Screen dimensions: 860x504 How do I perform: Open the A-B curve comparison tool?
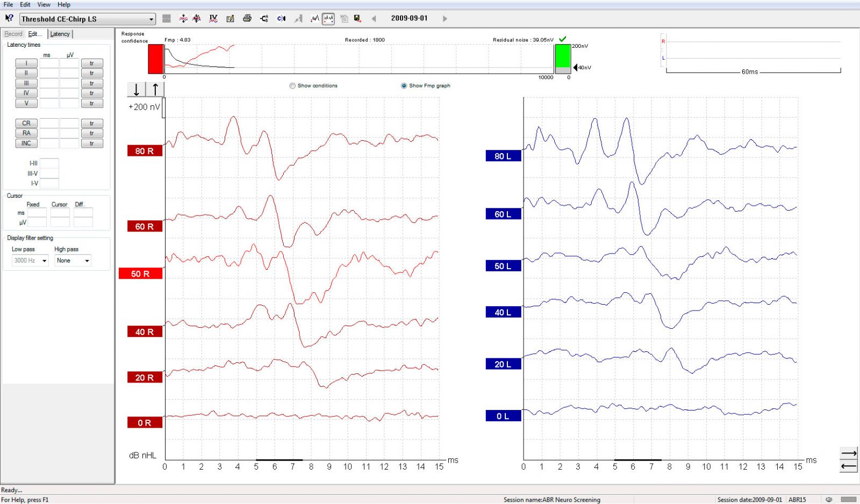[x=264, y=18]
